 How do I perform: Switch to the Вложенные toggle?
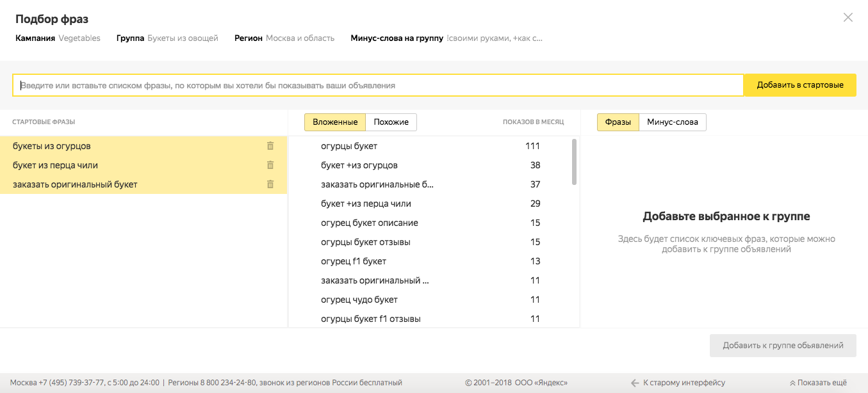335,122
